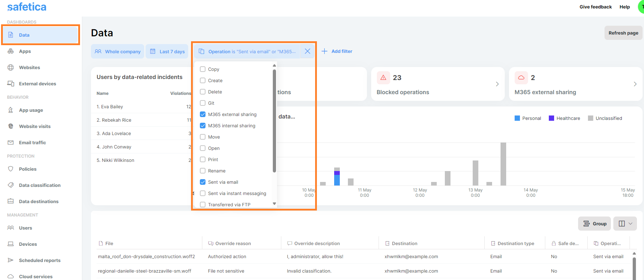Click the Users people icon
This screenshot has width=644, height=280.
coord(11,228)
